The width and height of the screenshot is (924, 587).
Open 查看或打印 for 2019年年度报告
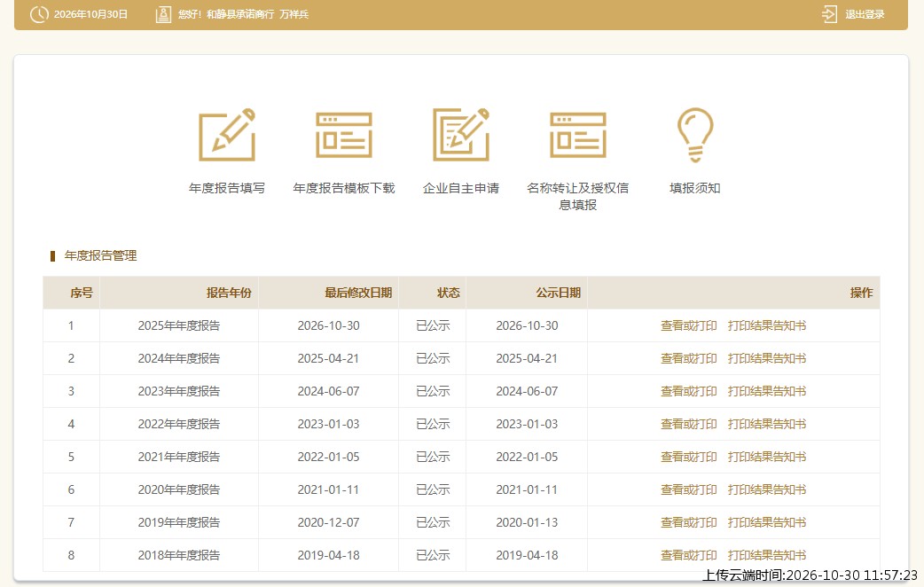coord(688,522)
